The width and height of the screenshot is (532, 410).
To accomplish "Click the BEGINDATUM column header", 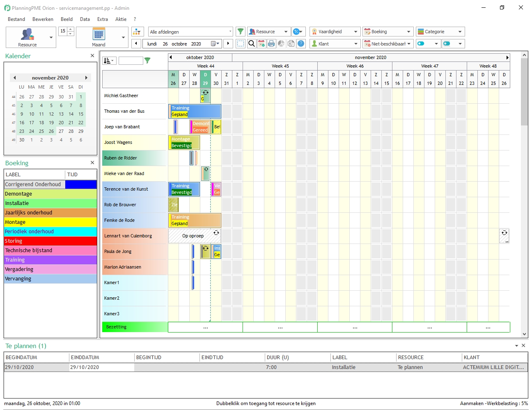I will 37,357.
